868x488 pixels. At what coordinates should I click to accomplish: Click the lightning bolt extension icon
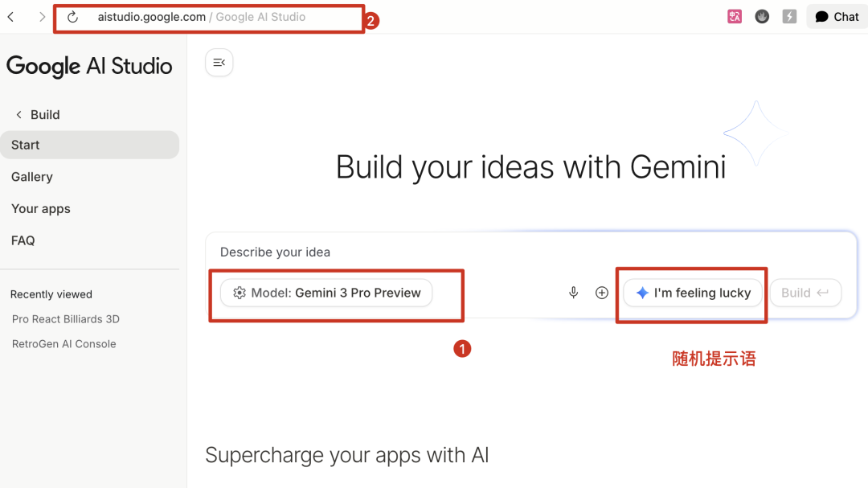(789, 17)
